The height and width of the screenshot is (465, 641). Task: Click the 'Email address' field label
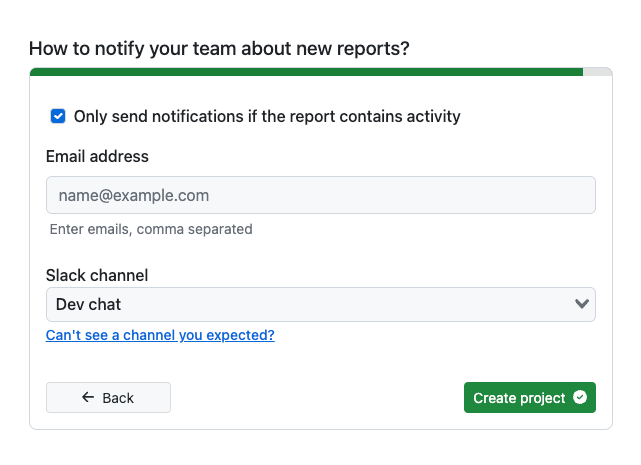coord(97,156)
